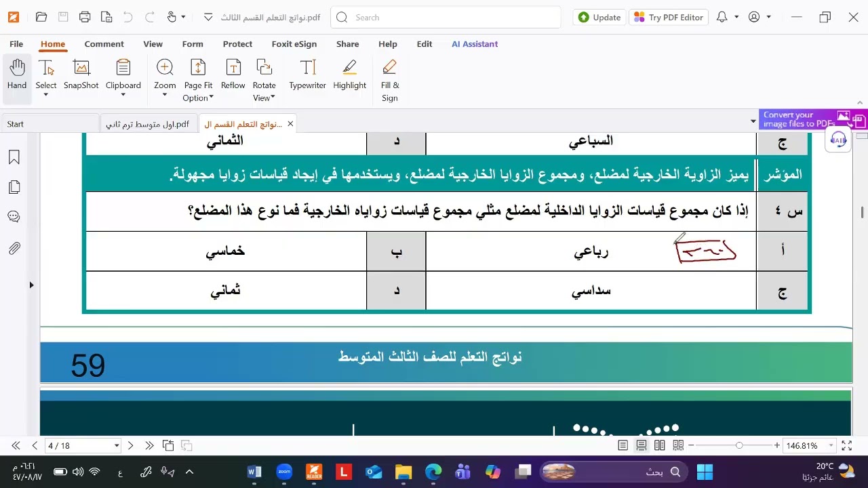Click the Update button
This screenshot has width=868, height=488.
(599, 18)
